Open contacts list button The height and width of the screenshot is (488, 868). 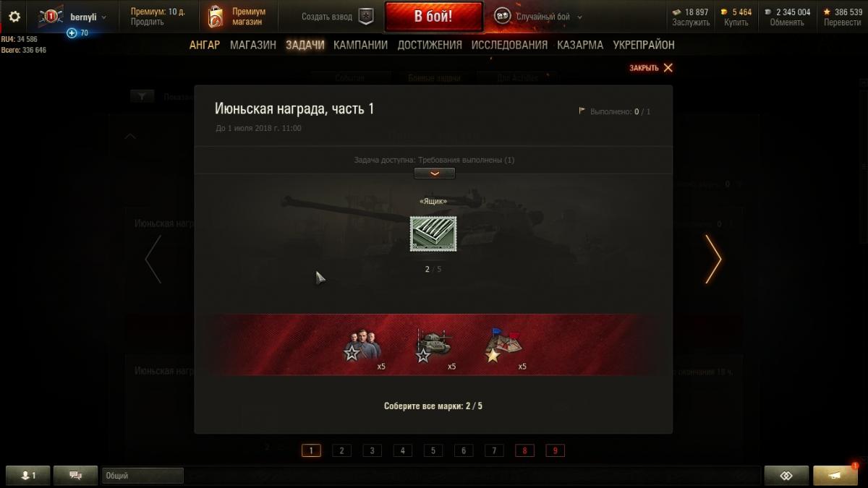point(27,475)
